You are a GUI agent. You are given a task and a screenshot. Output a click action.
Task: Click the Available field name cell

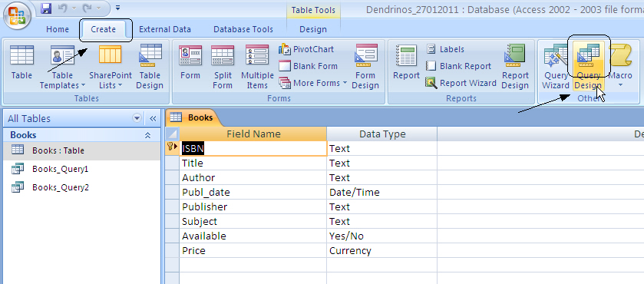253,236
